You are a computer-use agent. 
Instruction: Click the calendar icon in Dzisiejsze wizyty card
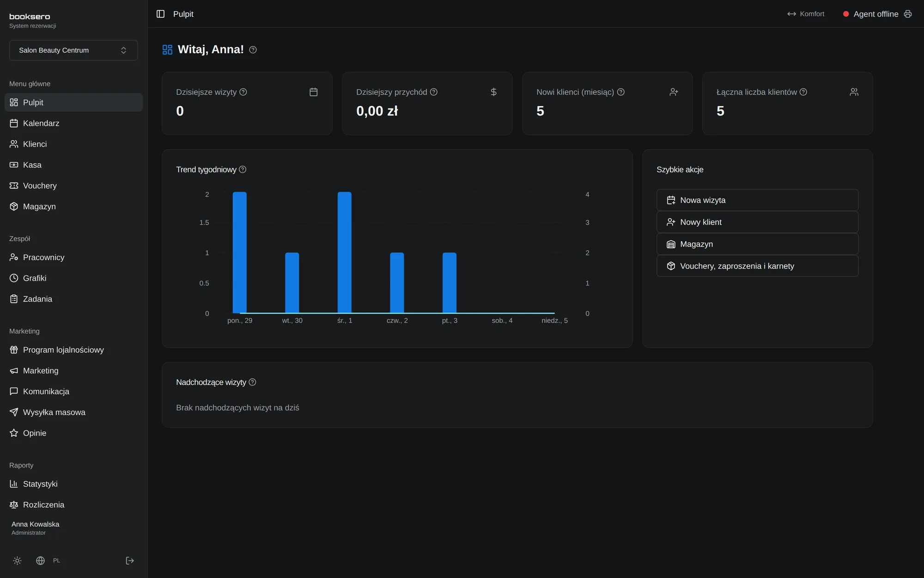(x=313, y=92)
